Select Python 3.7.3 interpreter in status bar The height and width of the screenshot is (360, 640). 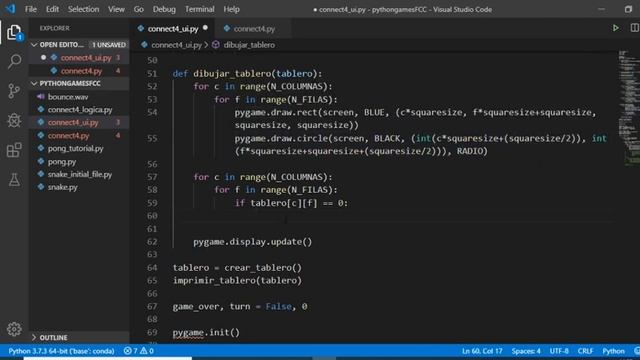click(x=61, y=351)
